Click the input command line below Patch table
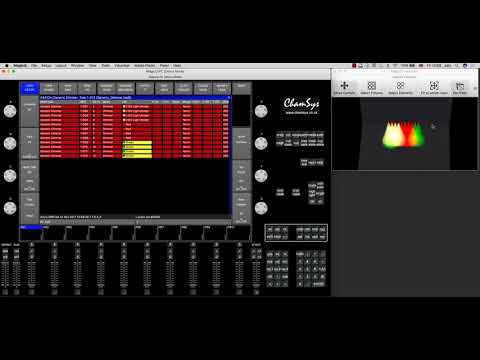 tap(135, 222)
